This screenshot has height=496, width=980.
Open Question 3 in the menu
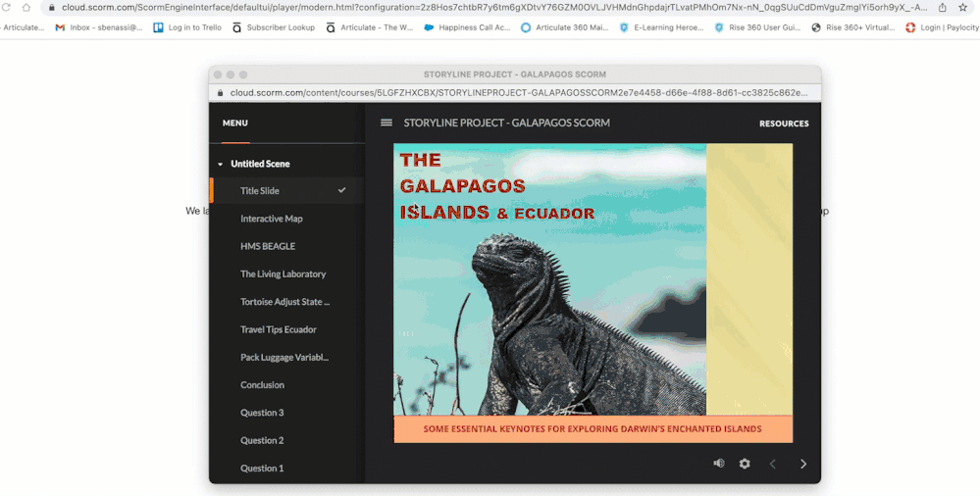click(x=262, y=413)
